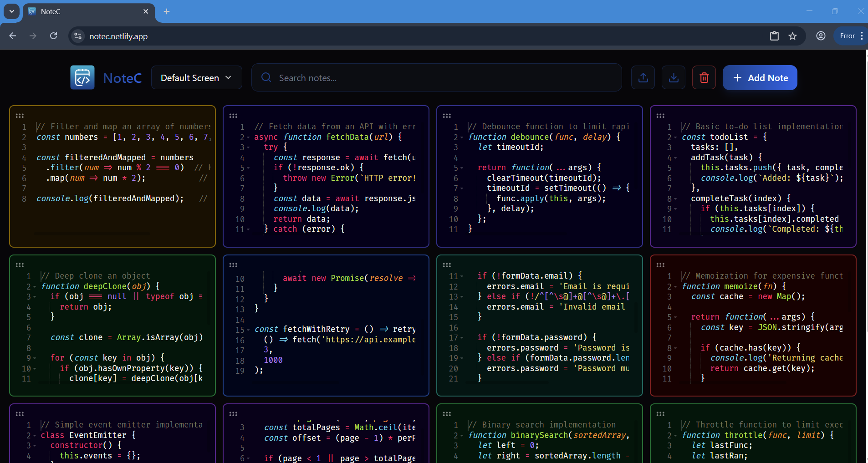Viewport: 868px width, 463px height.
Task: Grab the drag handle on the formData email note
Action: (447, 265)
